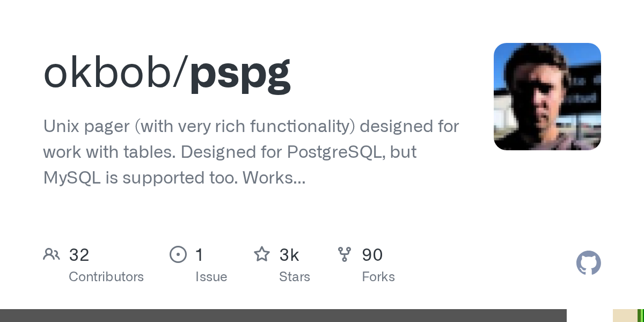Viewport: 644px width, 322px height.
Task: Click the 32 contributors count
Action: coord(79,255)
